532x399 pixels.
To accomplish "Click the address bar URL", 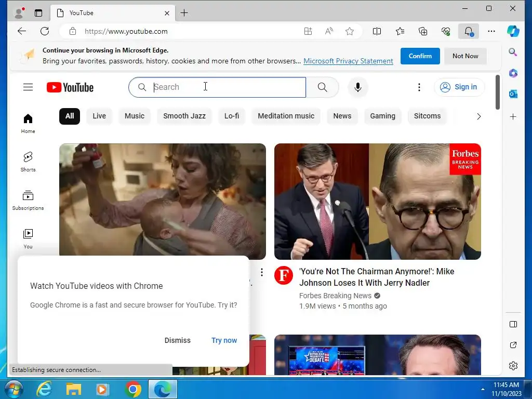I will pyautogui.click(x=126, y=31).
